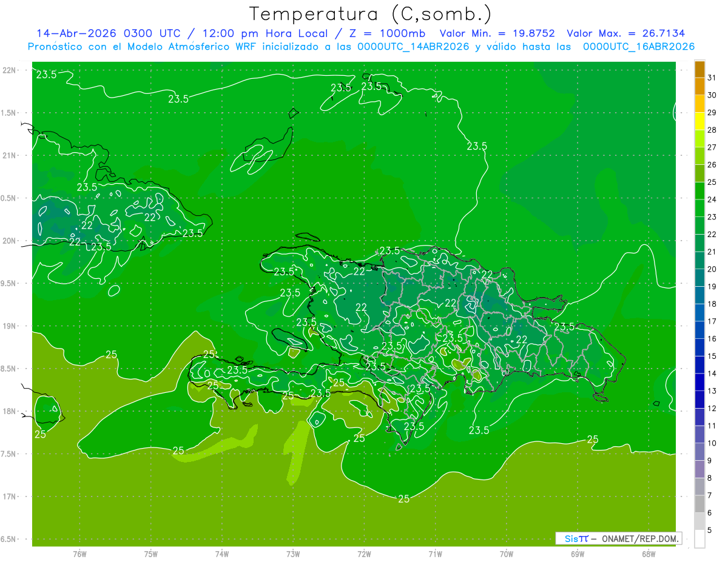Click the Valor Min. = 19.8752 text

[x=497, y=33]
